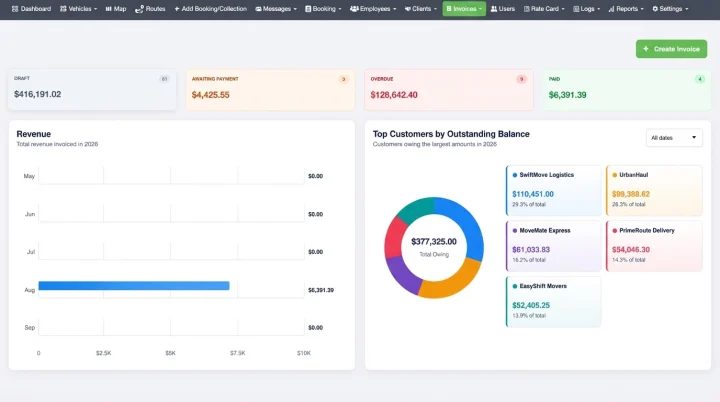Click the Booking icon in the navbar
The image size is (720, 402).
[x=308, y=9]
